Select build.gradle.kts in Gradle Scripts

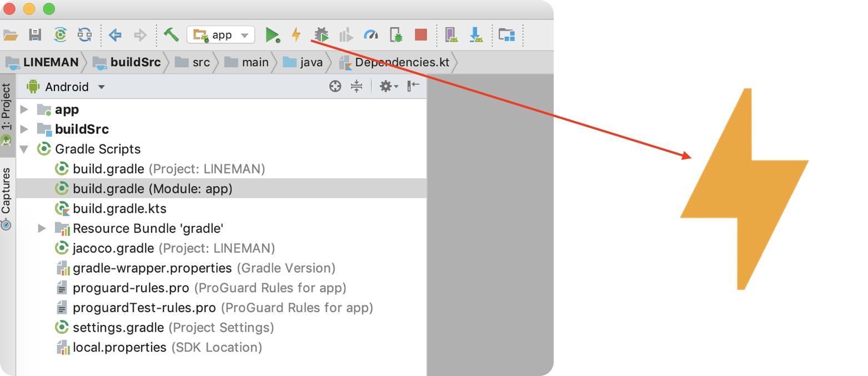click(x=120, y=208)
